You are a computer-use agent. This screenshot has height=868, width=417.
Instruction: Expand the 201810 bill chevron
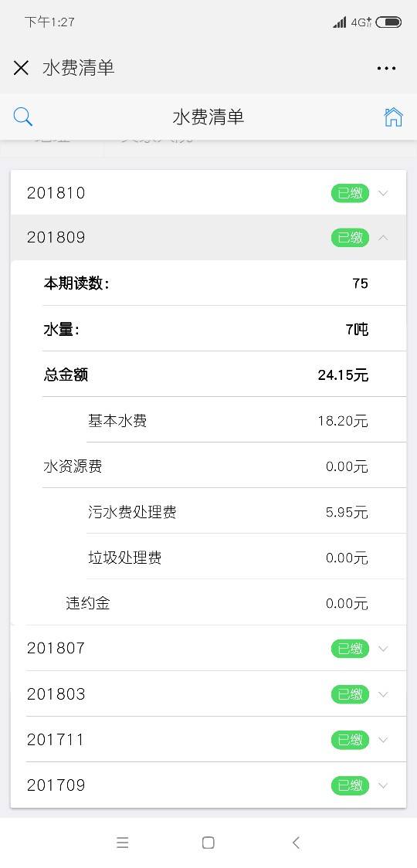click(383, 193)
